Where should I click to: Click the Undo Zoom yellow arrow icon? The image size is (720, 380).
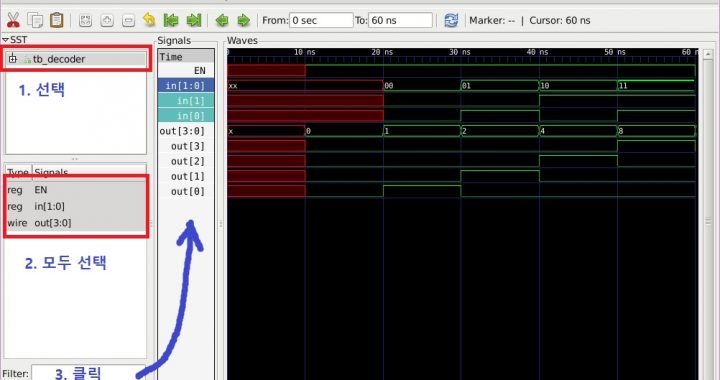pos(149,20)
